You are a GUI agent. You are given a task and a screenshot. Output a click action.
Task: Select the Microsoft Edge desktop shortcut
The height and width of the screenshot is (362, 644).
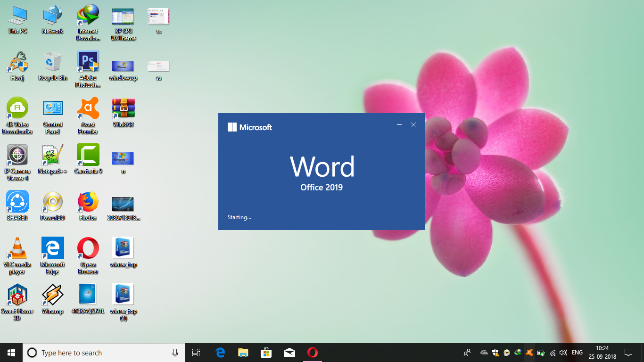(53, 256)
